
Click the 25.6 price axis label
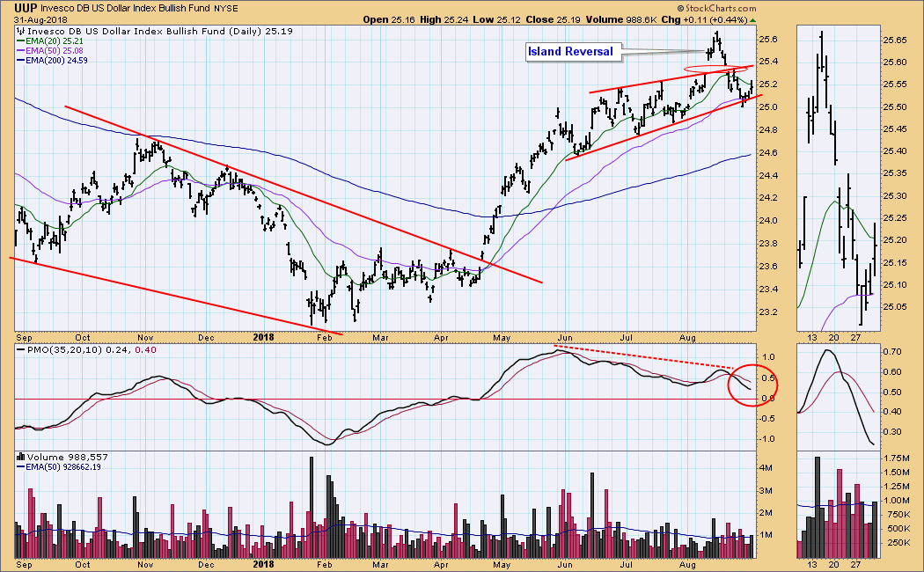click(x=770, y=40)
